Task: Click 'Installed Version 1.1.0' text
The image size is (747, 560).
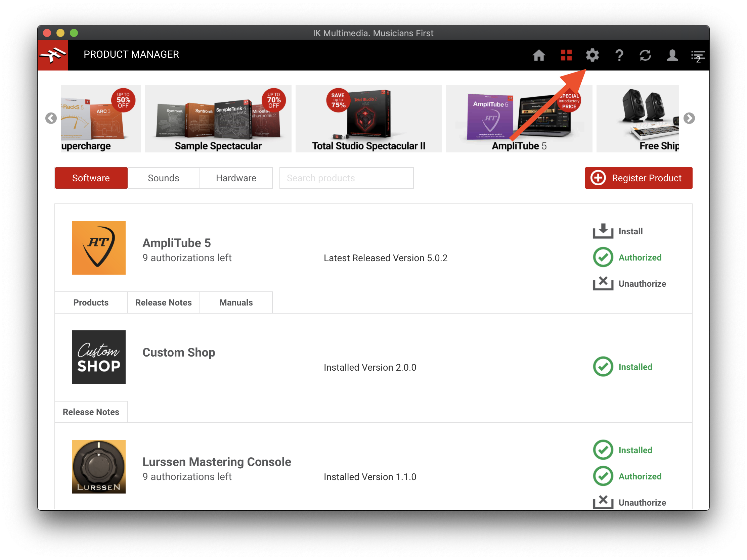Action: pos(370,477)
